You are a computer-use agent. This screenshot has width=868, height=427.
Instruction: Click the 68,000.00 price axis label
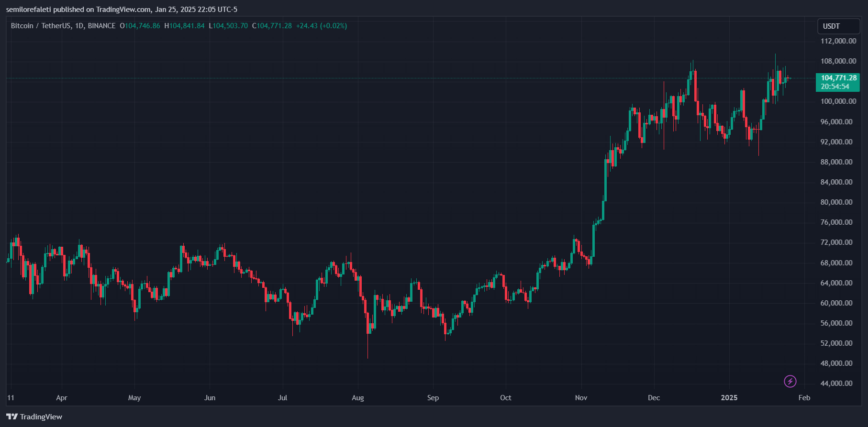[x=836, y=263]
